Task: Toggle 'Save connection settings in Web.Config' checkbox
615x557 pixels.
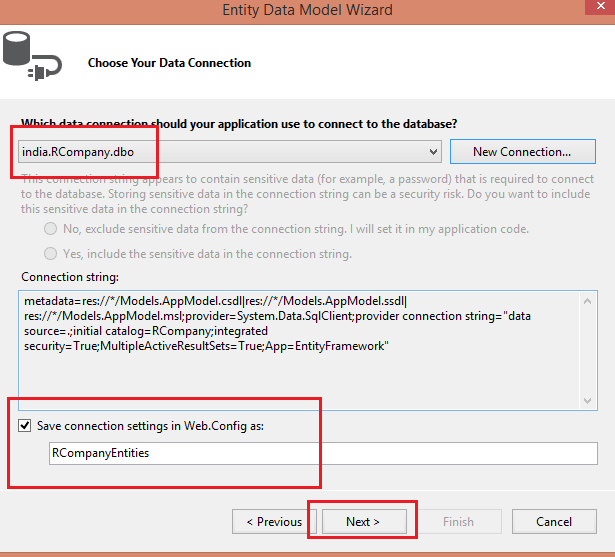Action: tap(24, 425)
